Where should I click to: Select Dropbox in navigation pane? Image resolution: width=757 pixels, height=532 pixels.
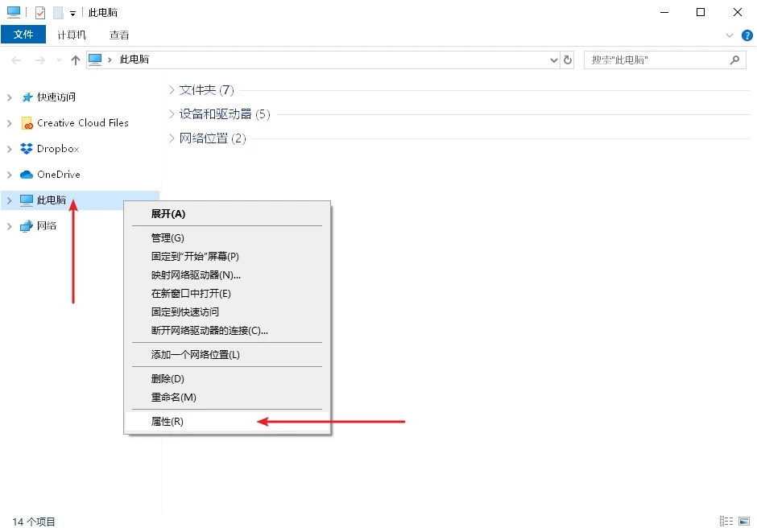tap(58, 149)
